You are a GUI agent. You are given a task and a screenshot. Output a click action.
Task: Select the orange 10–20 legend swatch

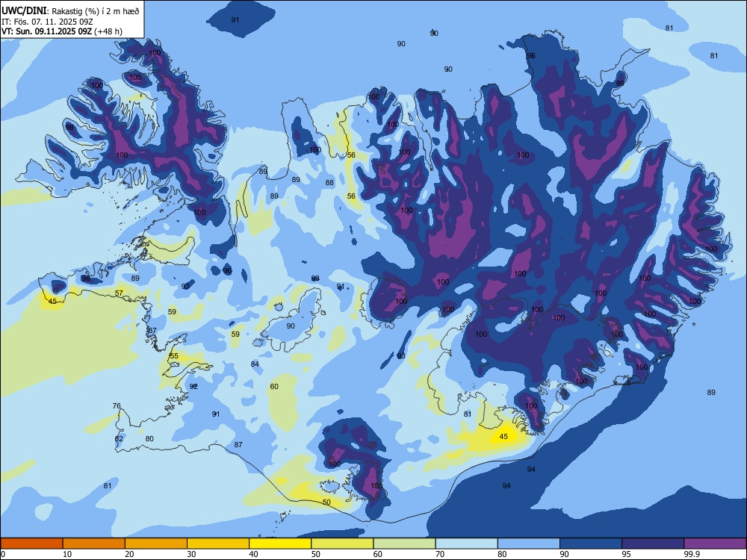pos(94,544)
